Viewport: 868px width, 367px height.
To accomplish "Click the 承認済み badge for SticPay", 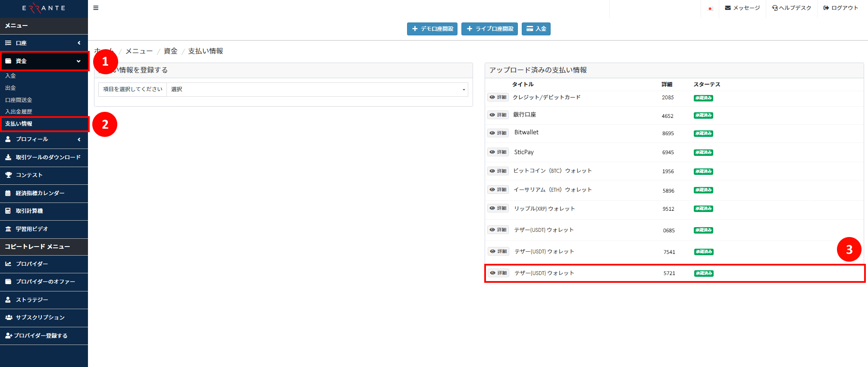I will point(703,152).
